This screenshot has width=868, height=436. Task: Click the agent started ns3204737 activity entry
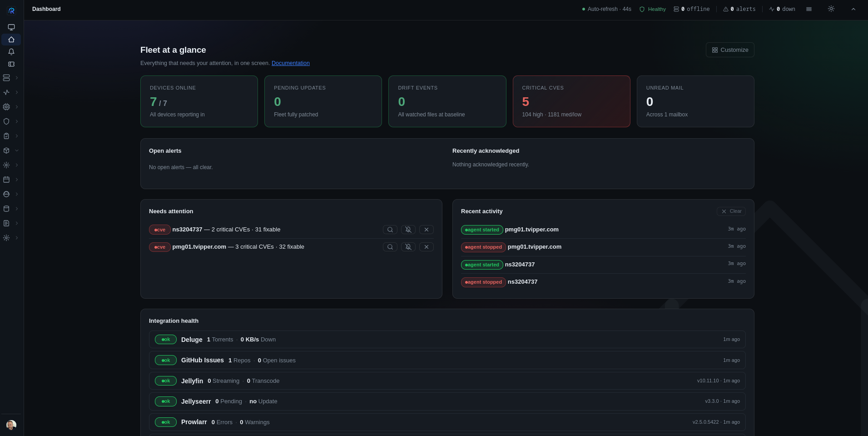(x=603, y=265)
